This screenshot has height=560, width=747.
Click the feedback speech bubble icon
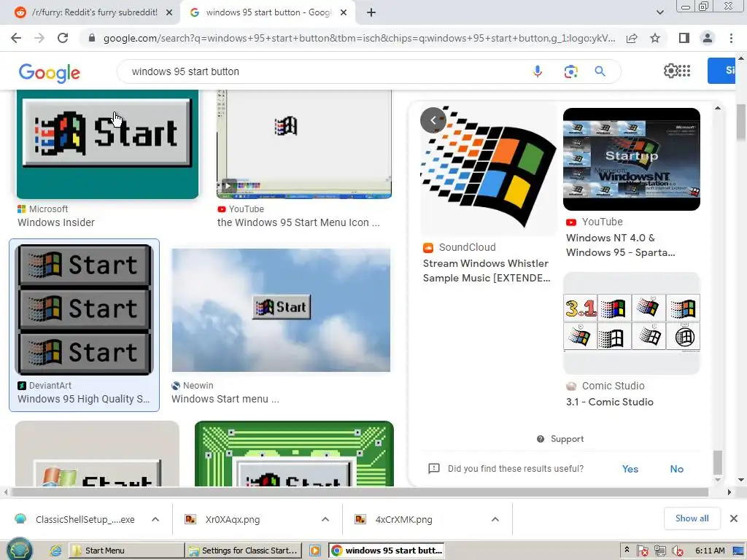point(434,469)
